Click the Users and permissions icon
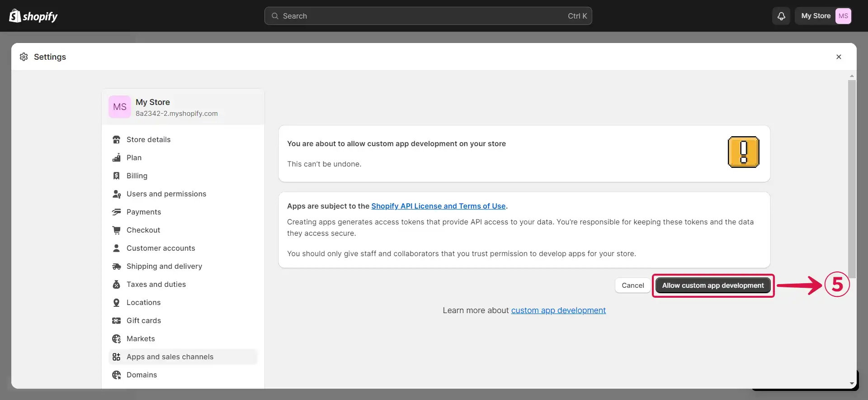 [117, 194]
